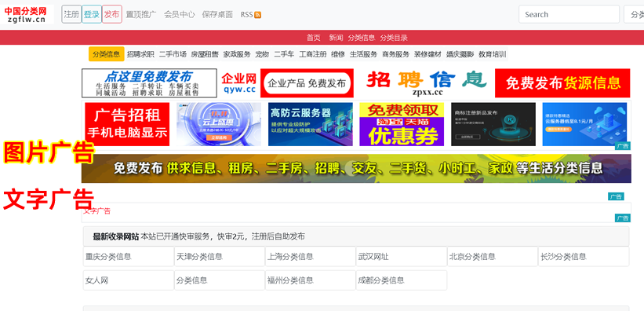The image size is (644, 311).
Task: Click 免费发布货源信息 red banner
Action: coord(562,83)
